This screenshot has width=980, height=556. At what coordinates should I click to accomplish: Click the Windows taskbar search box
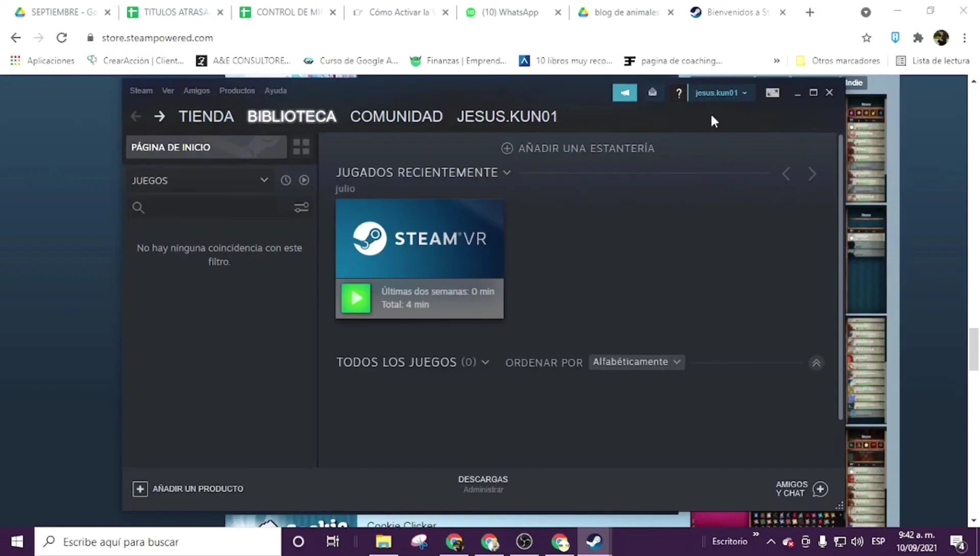coord(158,541)
